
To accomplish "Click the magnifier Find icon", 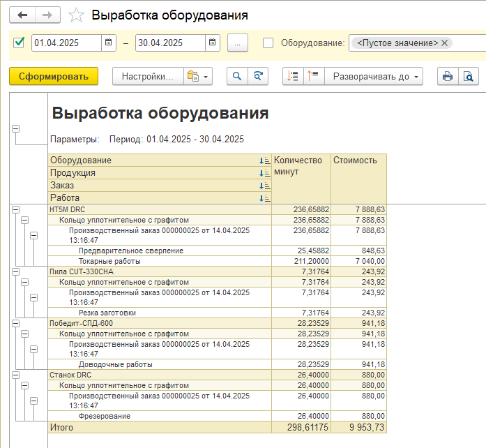I will (237, 76).
